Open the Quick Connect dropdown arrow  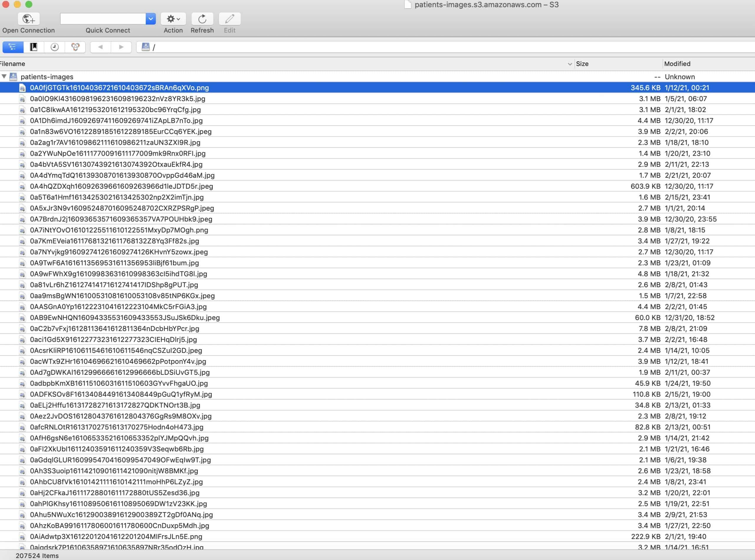coord(150,19)
